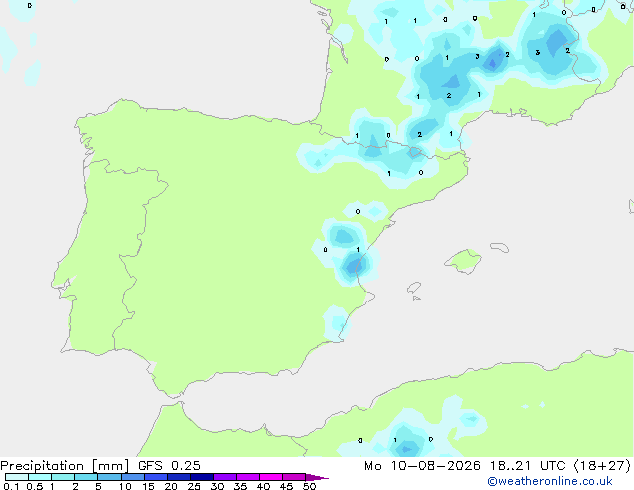Click the '30' legend scale label
This screenshot has width=634, height=490.
[x=217, y=486]
